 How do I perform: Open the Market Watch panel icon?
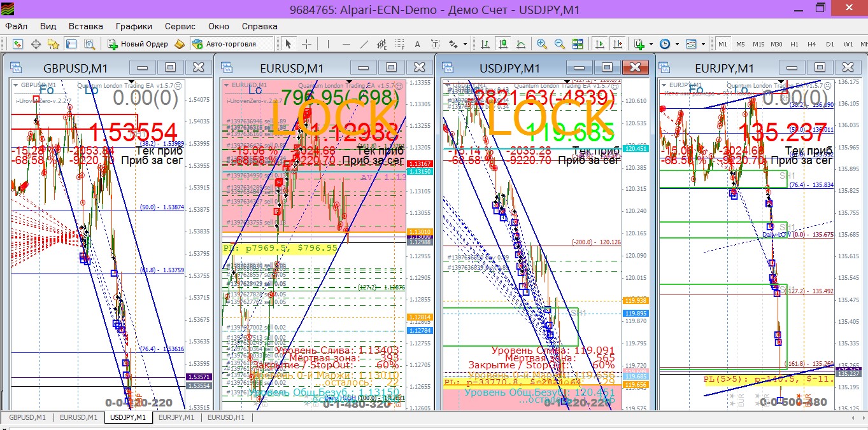coord(18,44)
